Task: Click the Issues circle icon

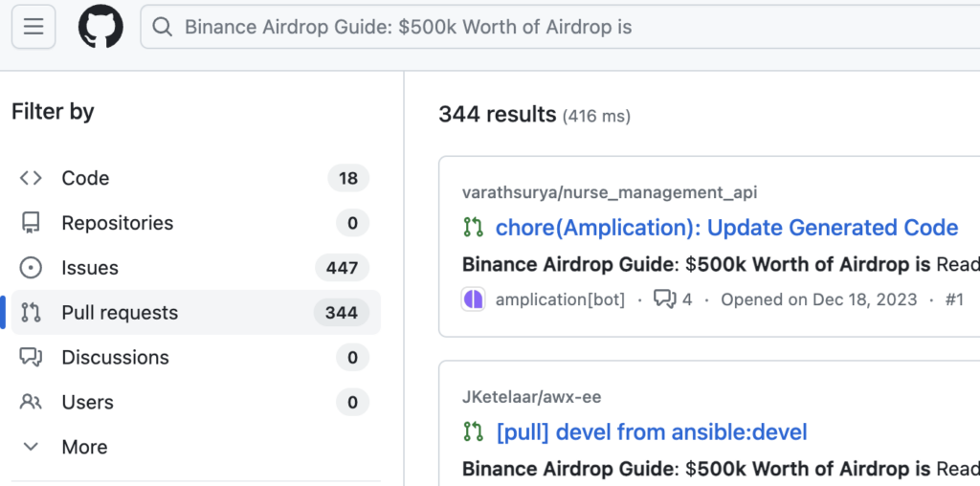Action: [x=31, y=268]
